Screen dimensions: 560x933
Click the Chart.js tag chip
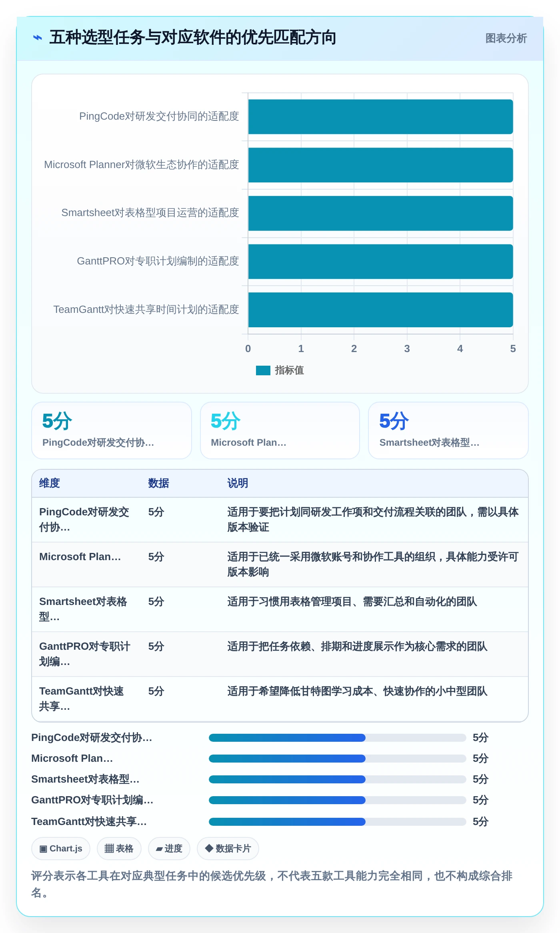(61, 849)
